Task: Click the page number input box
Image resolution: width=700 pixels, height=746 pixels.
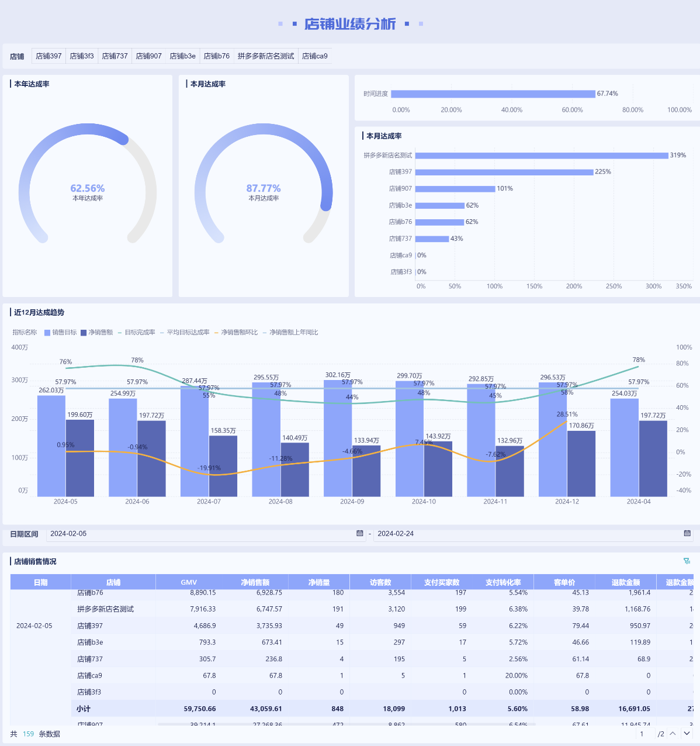Action: (643, 734)
